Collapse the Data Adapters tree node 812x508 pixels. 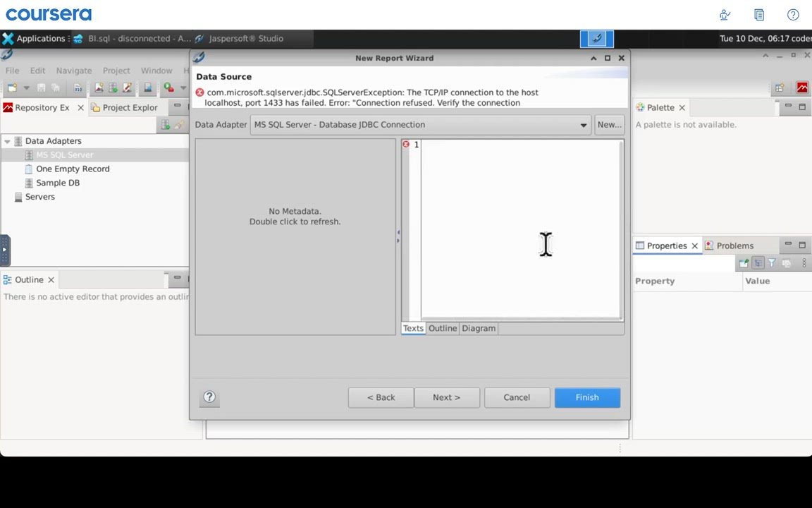pyautogui.click(x=7, y=141)
